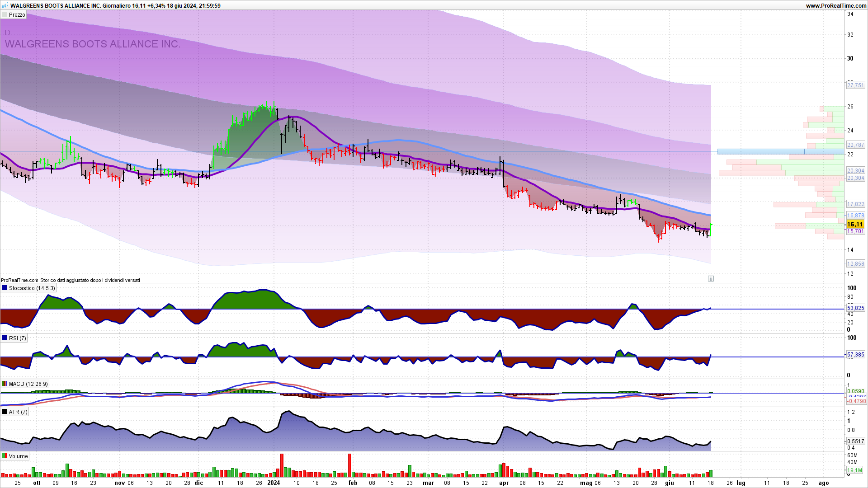This screenshot has height=488, width=868.
Task: Click the candlestick chart icon in title bar
Action: click(5, 5)
